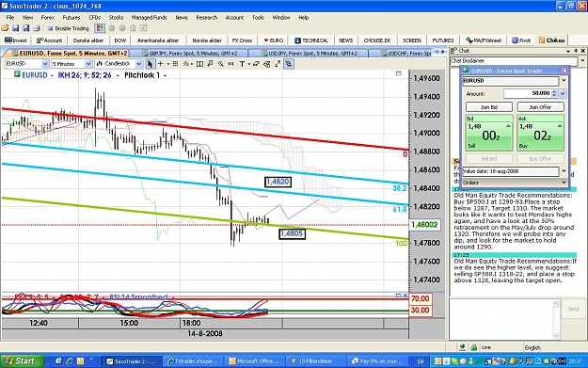Click the chart zoom magnifier icon
The width and height of the screenshot is (588, 368).
(x=220, y=64)
